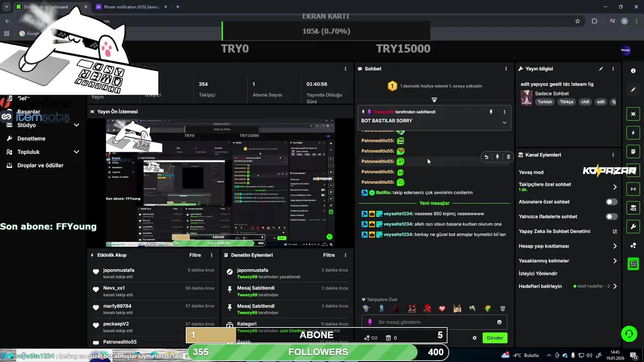Toggle Abonelere özel sohbet switch

(611, 202)
